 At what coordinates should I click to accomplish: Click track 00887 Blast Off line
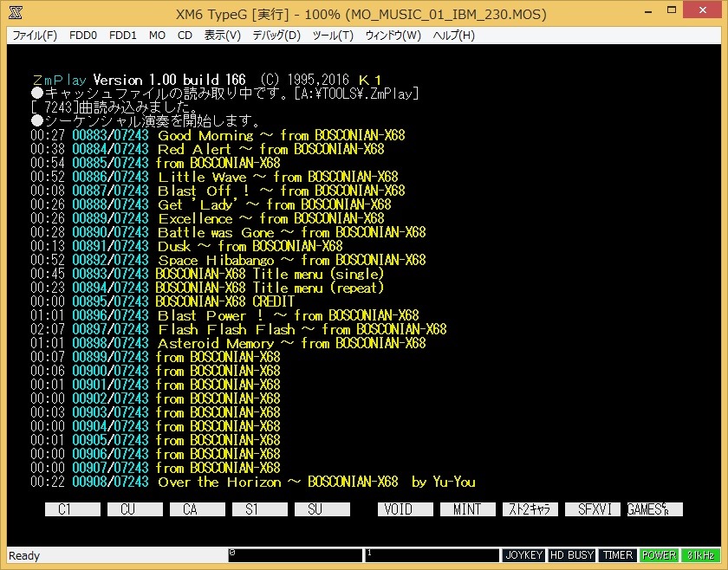218,191
